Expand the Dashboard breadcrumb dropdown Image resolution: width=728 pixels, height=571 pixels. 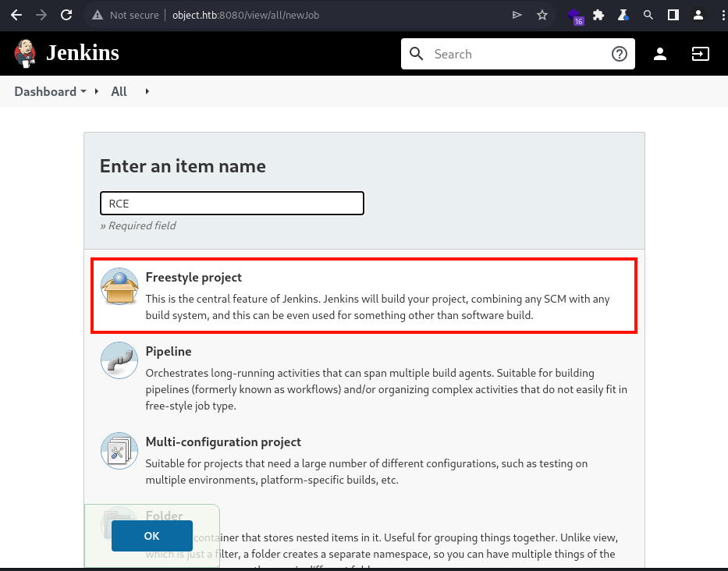(83, 91)
